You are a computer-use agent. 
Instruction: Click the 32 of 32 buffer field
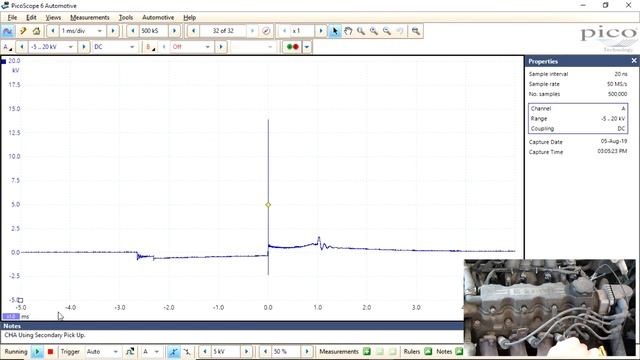223,31
